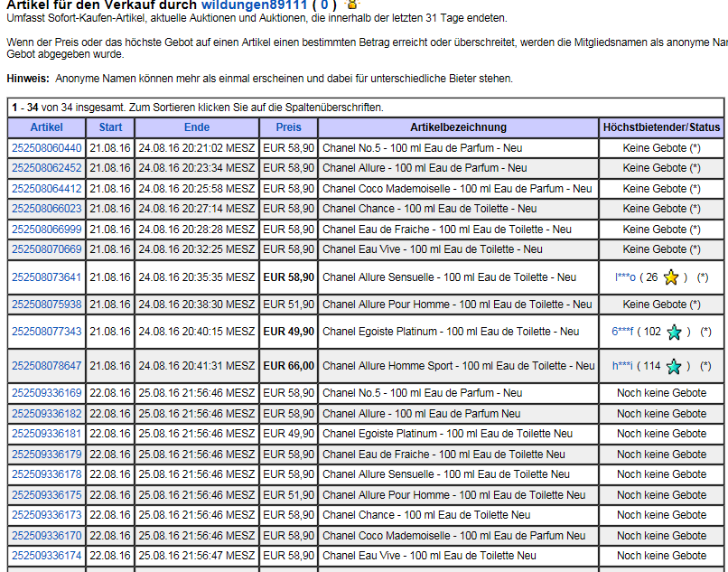Viewport: 728px width, 572px height.
Task: Click title 'Chanel Chance - 100 ml Eau de Toilette Neu'
Action: pyautogui.click(x=426, y=515)
